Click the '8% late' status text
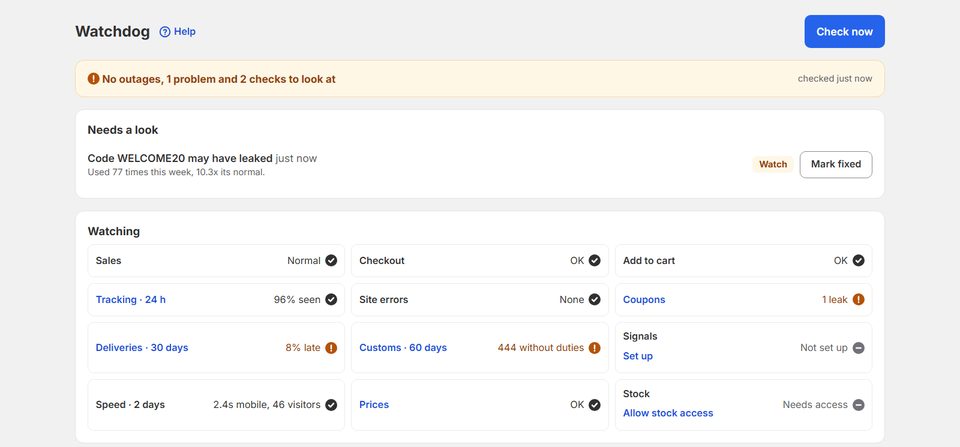960x447 pixels. coord(303,347)
